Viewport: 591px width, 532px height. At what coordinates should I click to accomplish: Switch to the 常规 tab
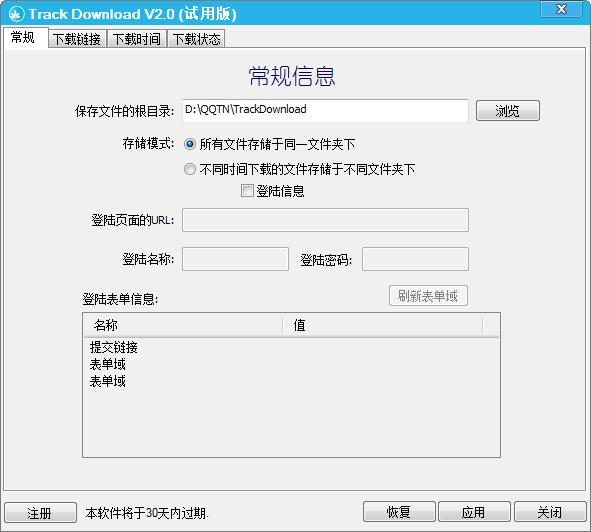click(26, 38)
